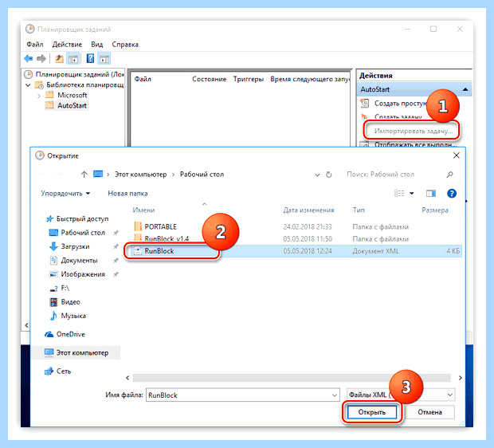The width and height of the screenshot is (494, 448).
Task: Click Рабочий стол in address path
Action: coord(202,175)
